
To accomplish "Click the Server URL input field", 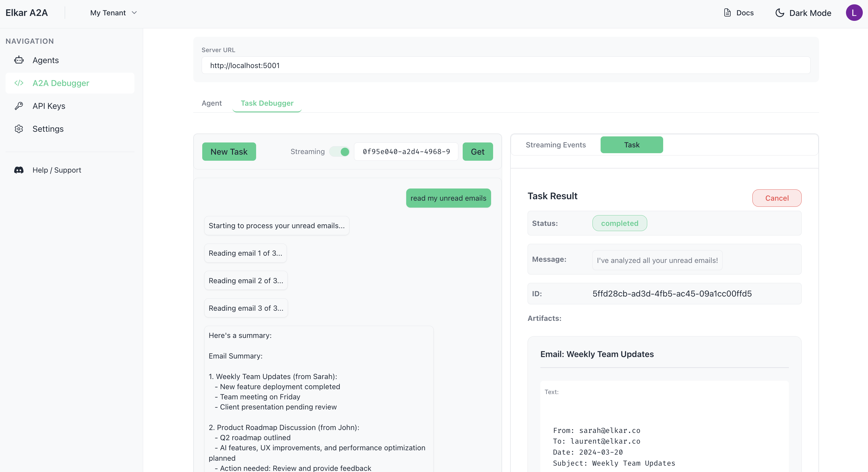I will pos(506,65).
